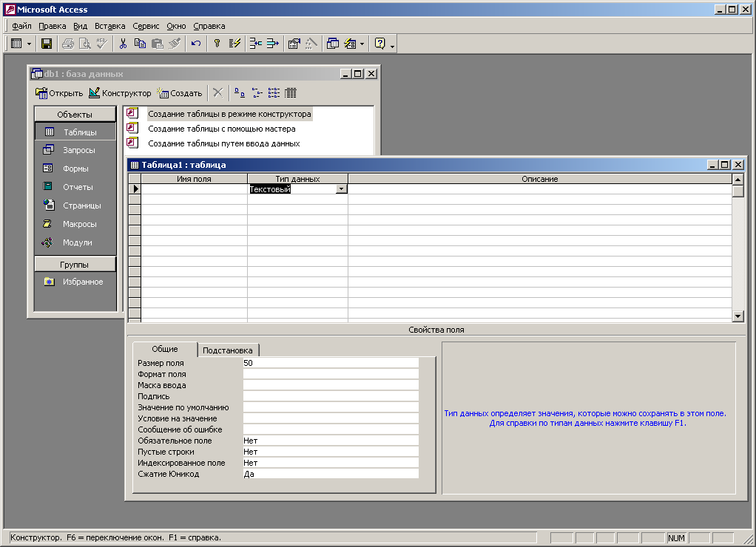Click the Delete Rows toolbar icon
Image resolution: width=756 pixels, height=547 pixels.
[x=272, y=44]
